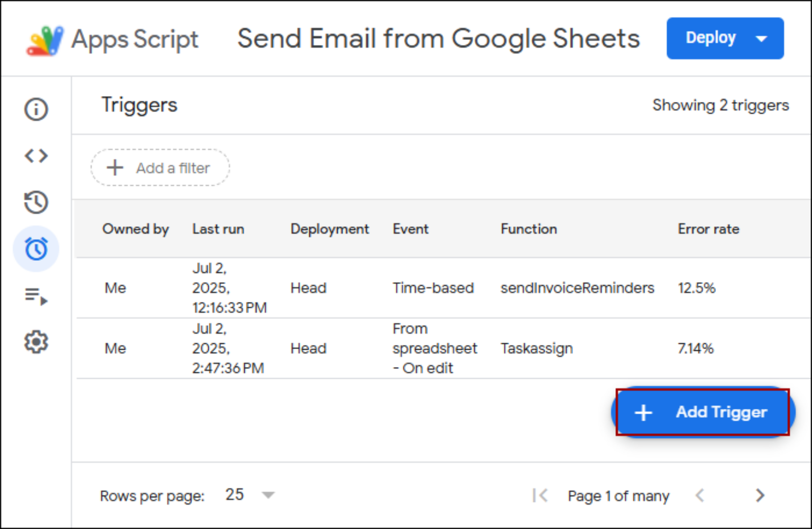Go to previous page arrow

(700, 496)
